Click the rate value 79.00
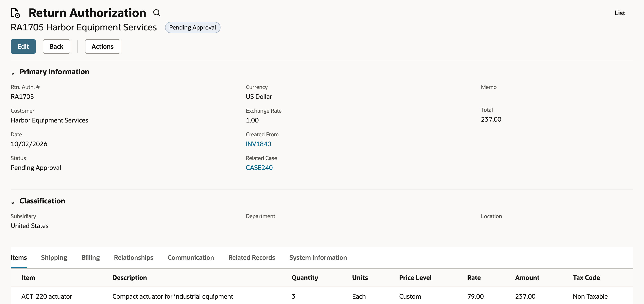The height and width of the screenshot is (304, 644). tap(475, 296)
